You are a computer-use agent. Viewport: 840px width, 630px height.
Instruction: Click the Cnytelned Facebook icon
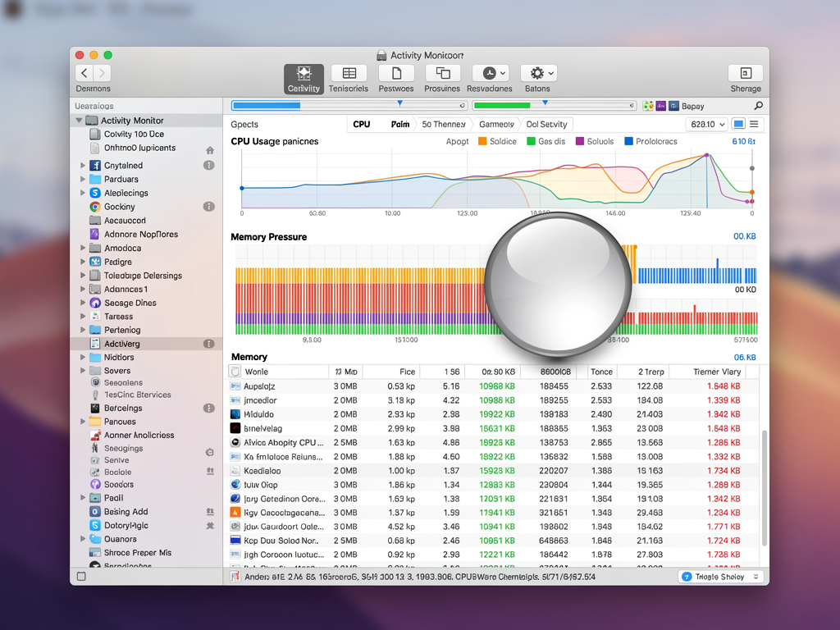pos(95,165)
